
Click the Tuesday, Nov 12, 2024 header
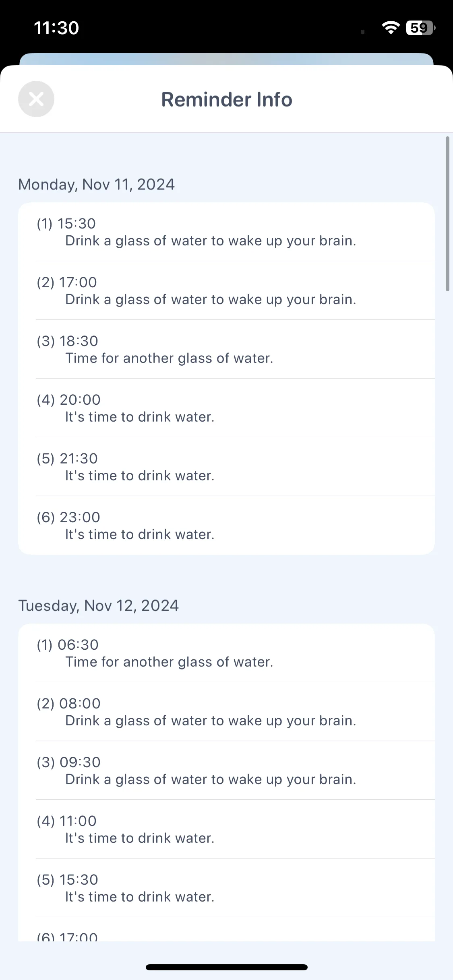tap(99, 606)
